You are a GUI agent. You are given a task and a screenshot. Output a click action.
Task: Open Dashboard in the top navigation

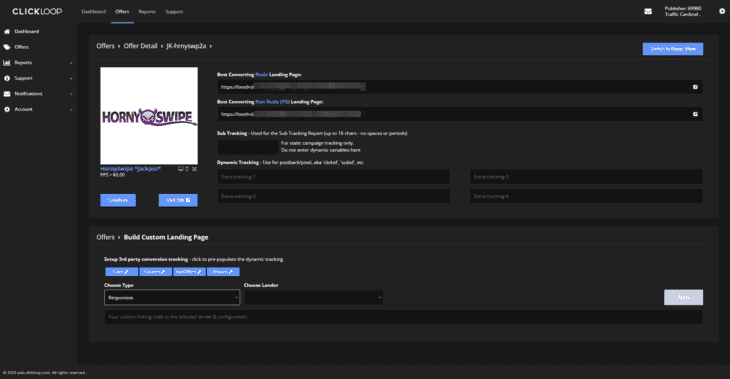point(94,12)
